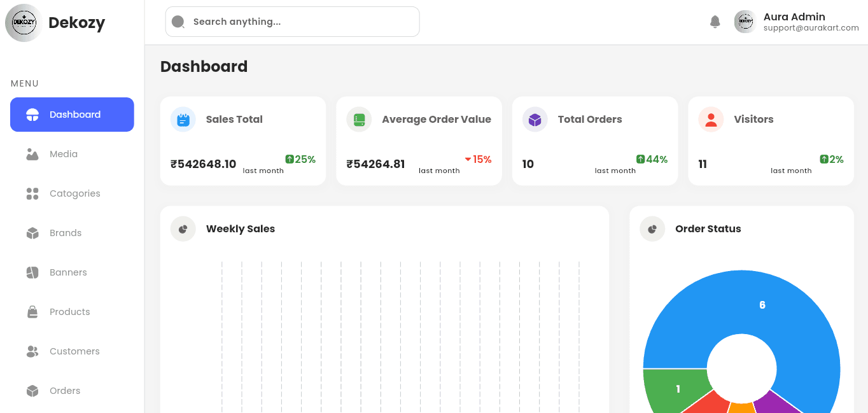Click the Brands cube icon
This screenshot has width=868, height=413.
(32, 233)
